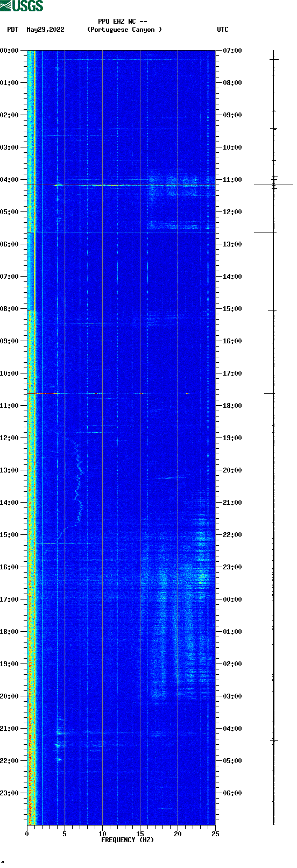Click the 10 tick on frequency axis
Image resolution: width=297 pixels, height=868 pixels.
(x=102, y=834)
